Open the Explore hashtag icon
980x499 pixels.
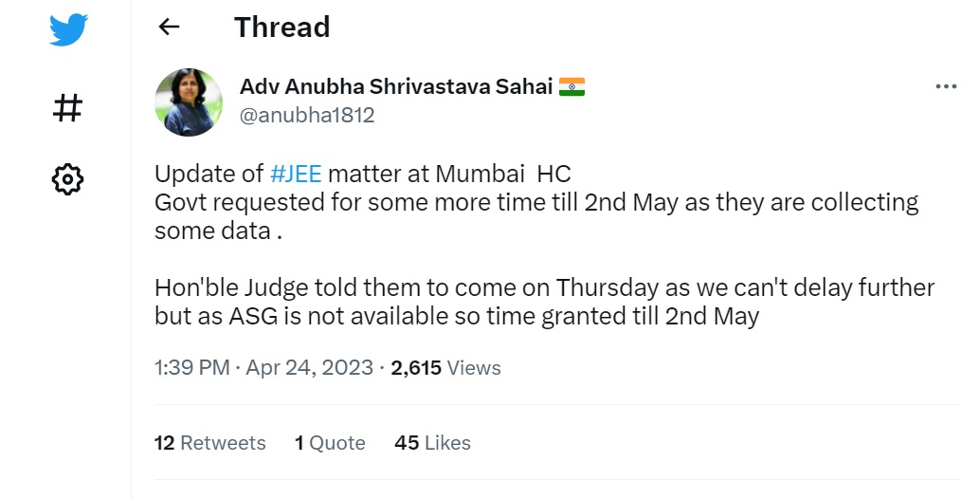pos(68,107)
